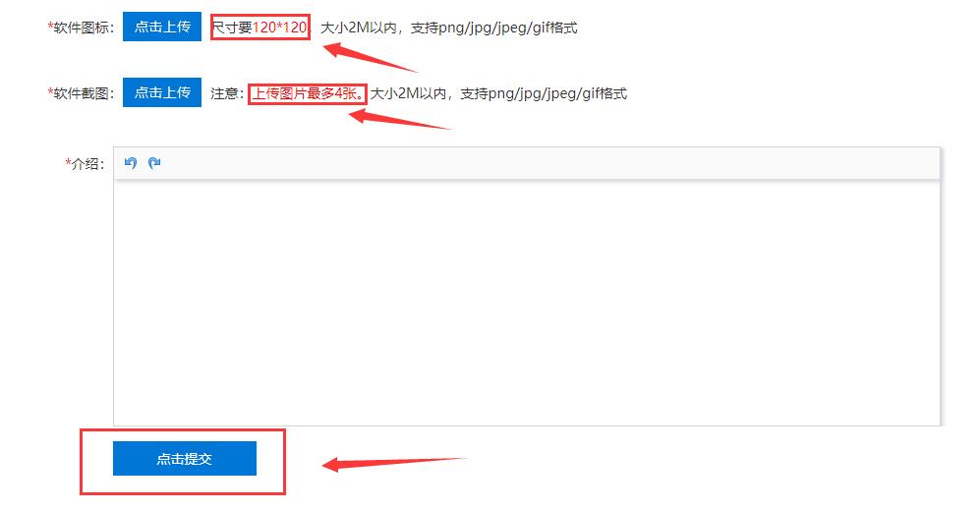Image resolution: width=980 pixels, height=511 pixels.
Task: Click the red 上传图片最多4张 notice text
Action: pyautogui.click(x=307, y=93)
